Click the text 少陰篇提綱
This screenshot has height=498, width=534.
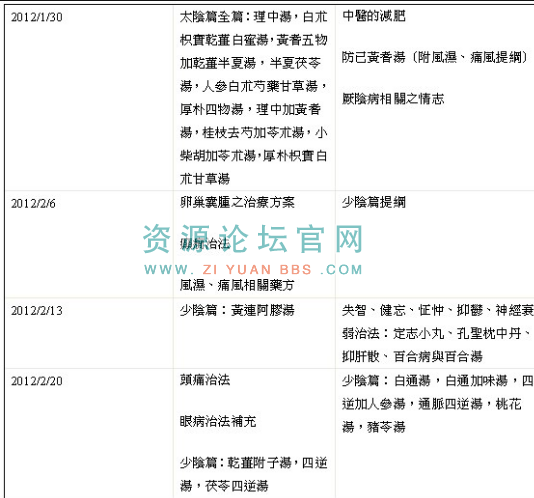[374, 202]
